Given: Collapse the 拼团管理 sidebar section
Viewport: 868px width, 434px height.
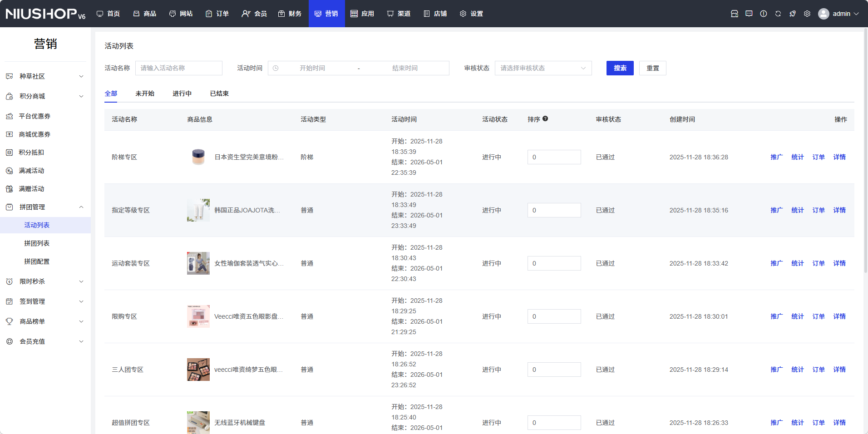Looking at the screenshot, I should tap(45, 207).
